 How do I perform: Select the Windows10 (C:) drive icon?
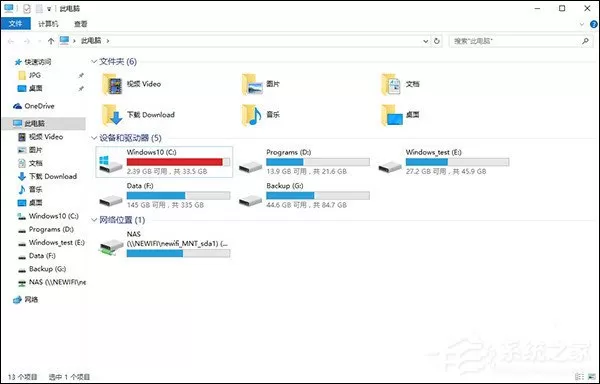tap(110, 164)
